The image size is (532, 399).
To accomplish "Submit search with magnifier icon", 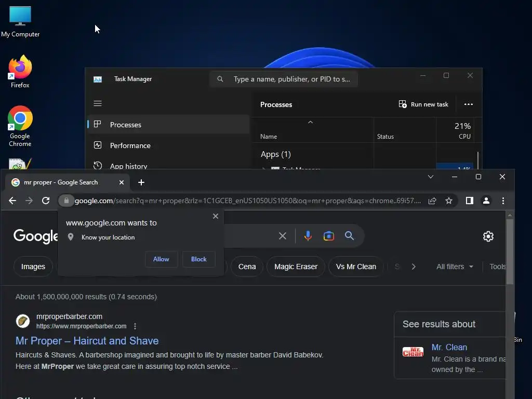I will [350, 236].
